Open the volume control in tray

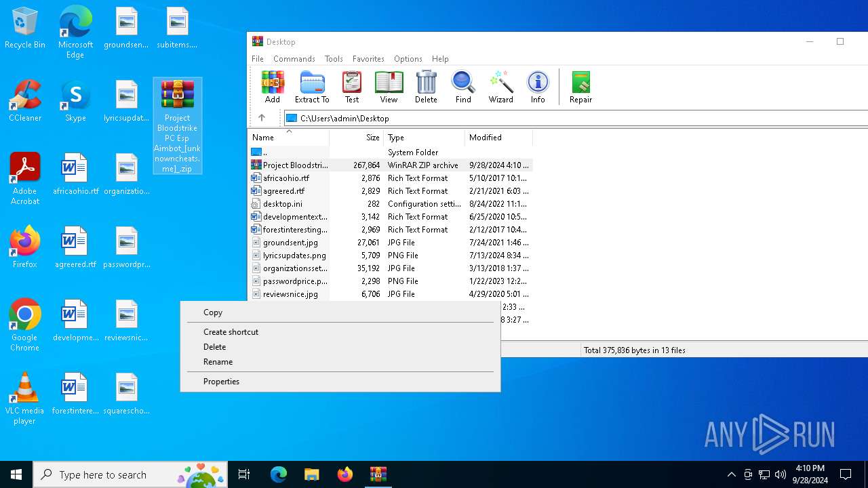(x=781, y=474)
